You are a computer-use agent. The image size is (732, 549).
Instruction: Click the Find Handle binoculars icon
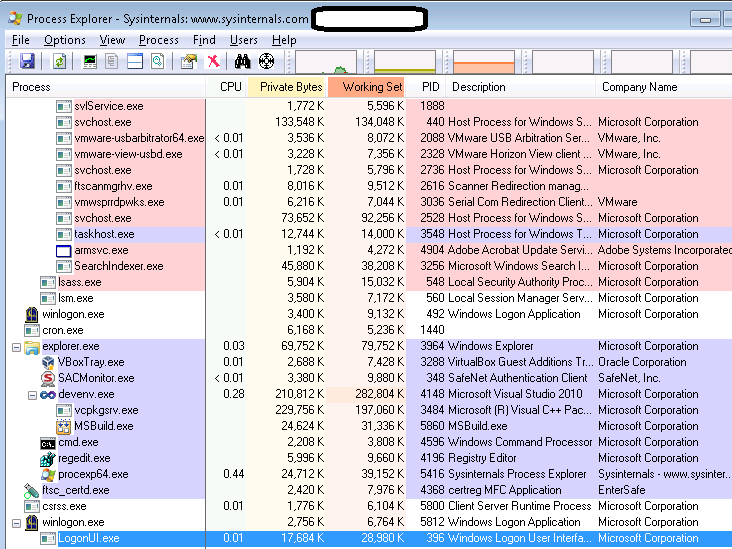click(242, 62)
